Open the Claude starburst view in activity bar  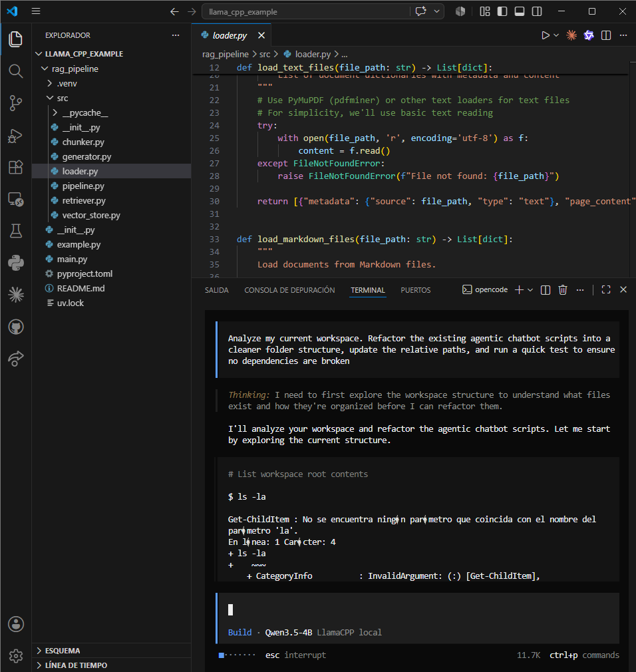pos(16,295)
